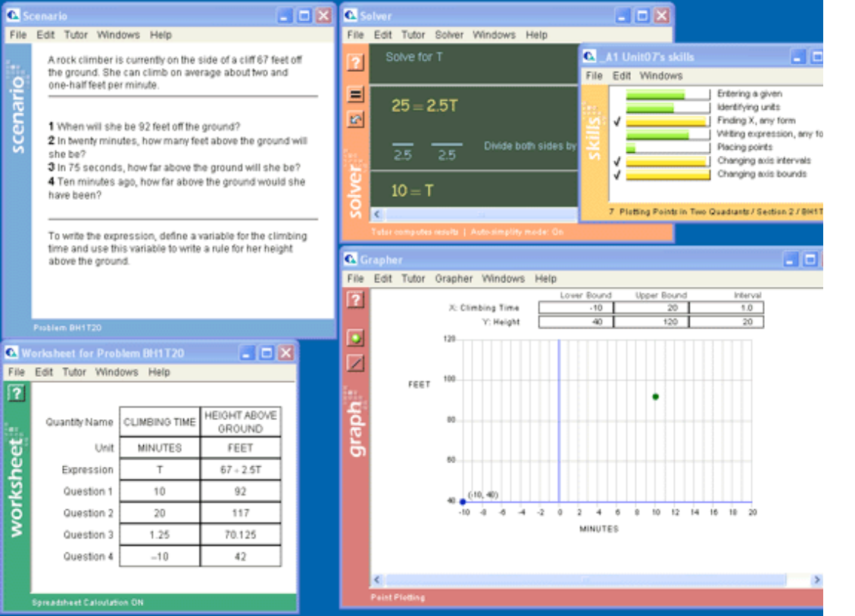Open the Solver menu in Solver window
The height and width of the screenshot is (616, 855).
click(x=449, y=35)
